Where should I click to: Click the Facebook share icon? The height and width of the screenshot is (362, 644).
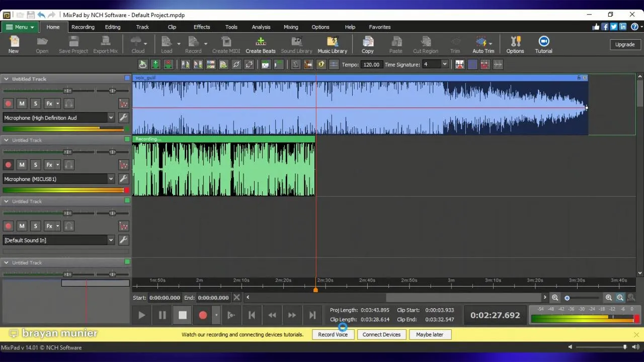tap(605, 27)
